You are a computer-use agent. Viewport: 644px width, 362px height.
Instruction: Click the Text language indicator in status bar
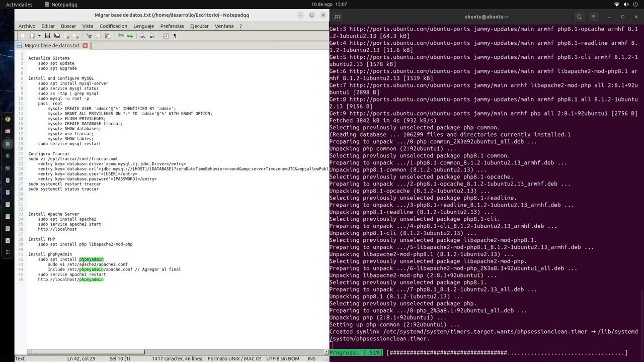(20, 358)
